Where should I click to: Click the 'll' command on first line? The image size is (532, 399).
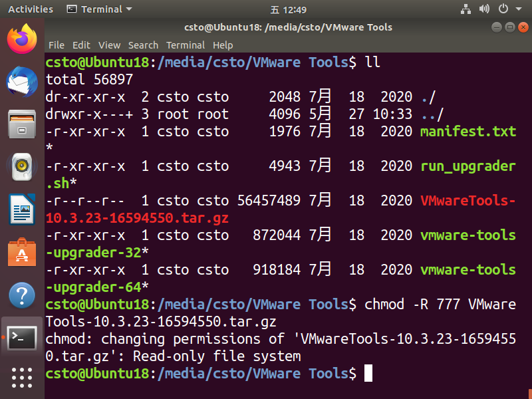(x=372, y=62)
